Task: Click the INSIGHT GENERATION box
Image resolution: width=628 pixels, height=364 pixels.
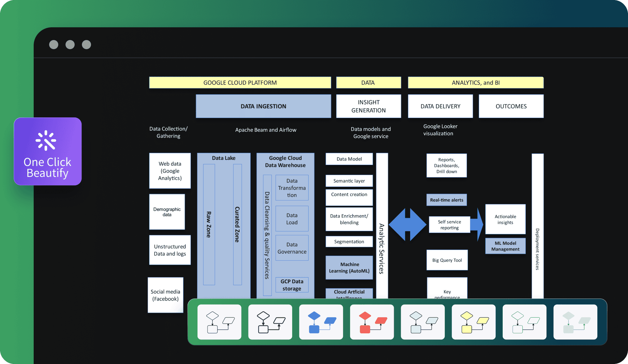Action: (x=368, y=106)
